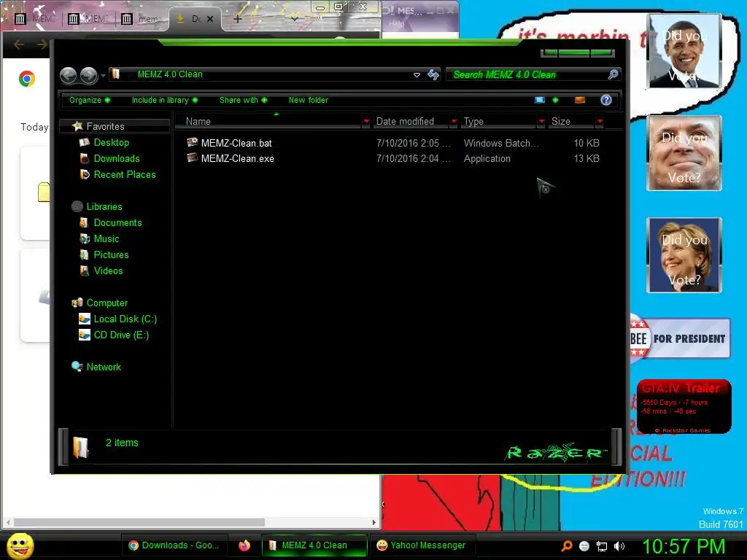This screenshot has height=560, width=747.
Task: Select Computer in the navigation pane
Action: point(107,303)
